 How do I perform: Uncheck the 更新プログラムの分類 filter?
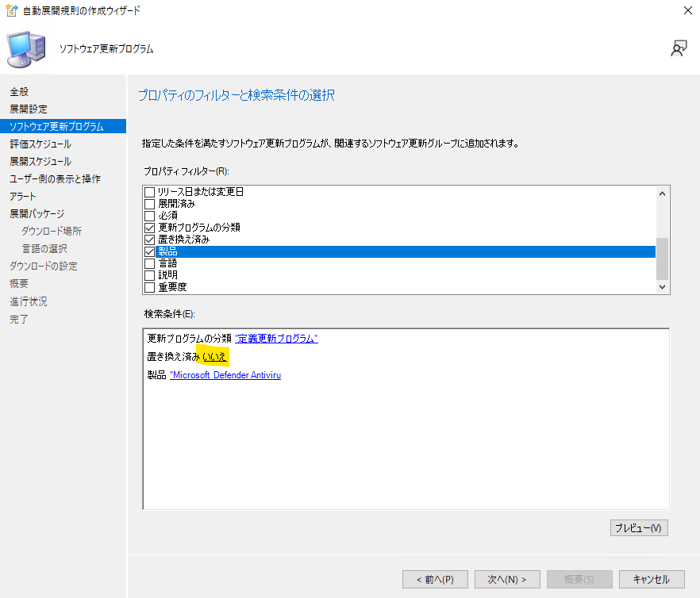pos(148,227)
